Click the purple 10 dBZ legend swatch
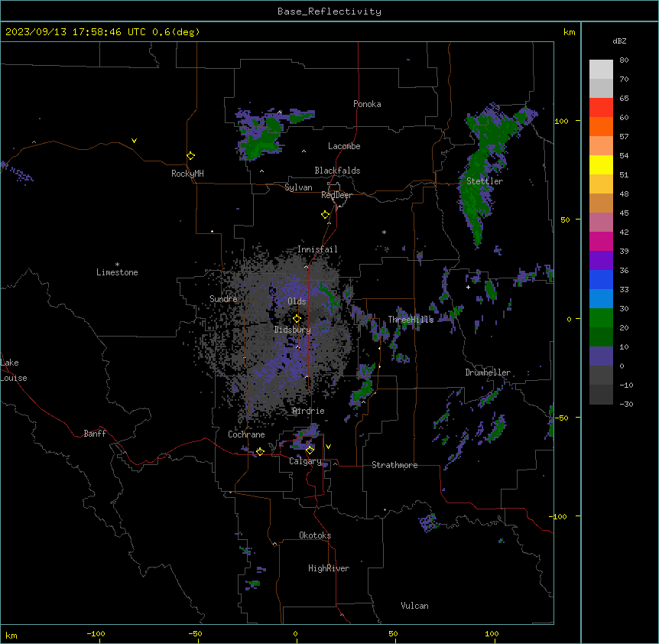The height and width of the screenshot is (644, 659). [x=601, y=356]
